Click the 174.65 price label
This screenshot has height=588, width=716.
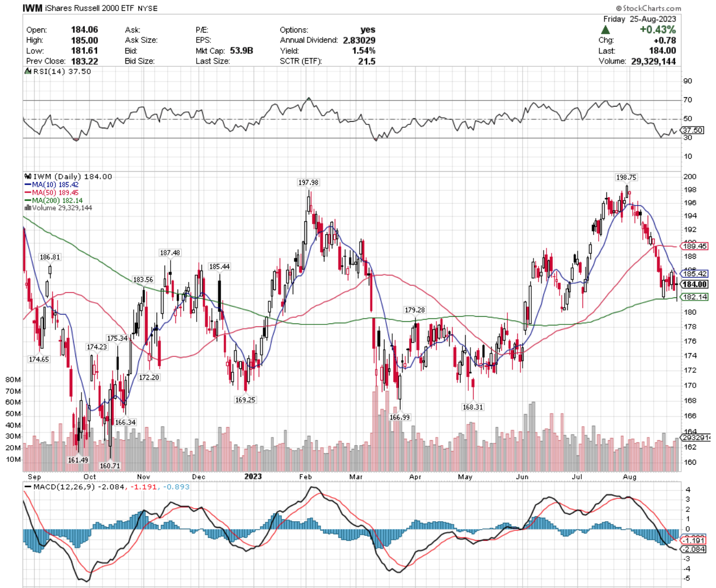coord(39,359)
